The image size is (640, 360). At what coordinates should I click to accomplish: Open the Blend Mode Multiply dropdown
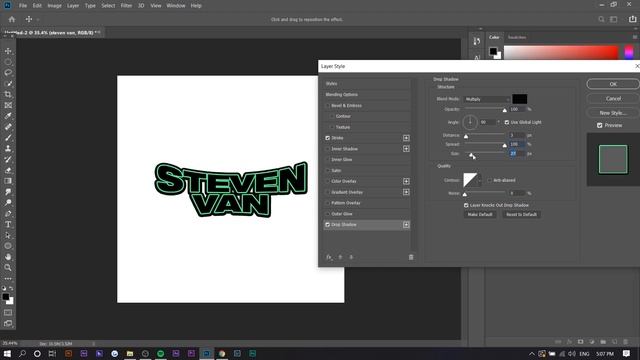(x=487, y=99)
